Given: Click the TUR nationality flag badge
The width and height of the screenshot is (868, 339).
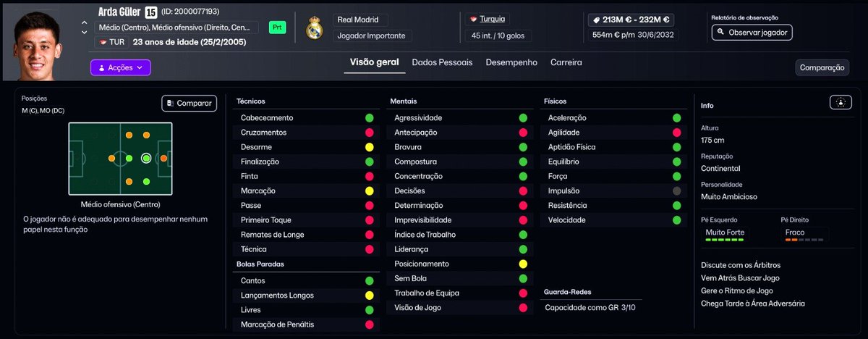Looking at the screenshot, I should (x=111, y=42).
